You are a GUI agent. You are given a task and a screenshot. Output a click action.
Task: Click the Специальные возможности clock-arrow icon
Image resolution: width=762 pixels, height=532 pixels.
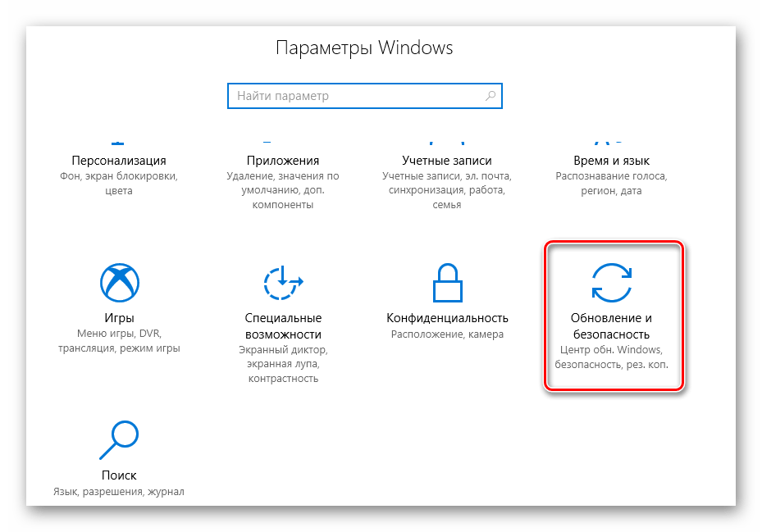pos(283,283)
